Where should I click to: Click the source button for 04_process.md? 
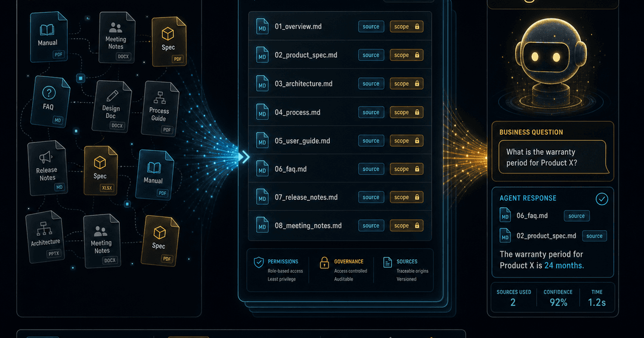371,112
